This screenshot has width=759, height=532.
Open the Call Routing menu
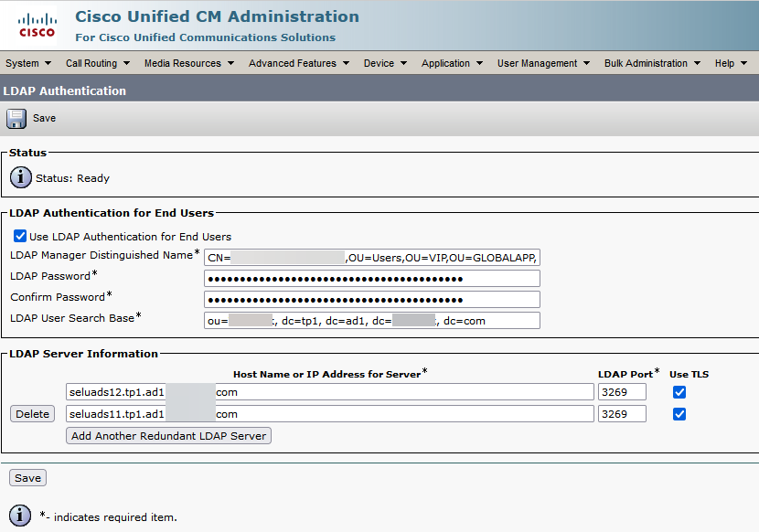pyautogui.click(x=97, y=63)
